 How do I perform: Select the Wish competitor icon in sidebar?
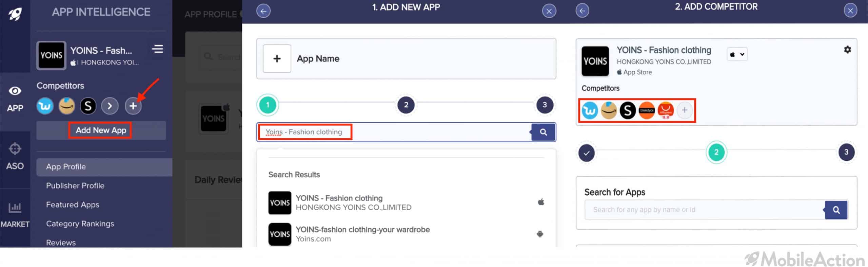point(45,106)
